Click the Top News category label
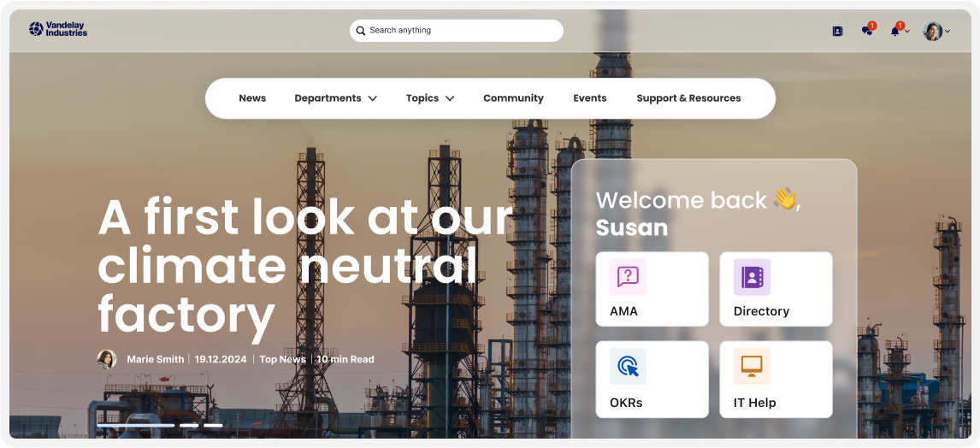 coord(282,359)
